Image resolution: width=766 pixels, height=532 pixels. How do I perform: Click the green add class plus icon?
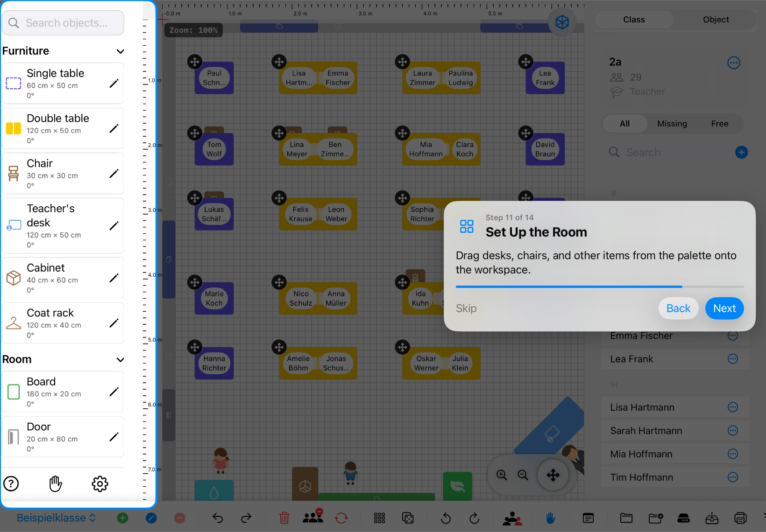click(123, 518)
